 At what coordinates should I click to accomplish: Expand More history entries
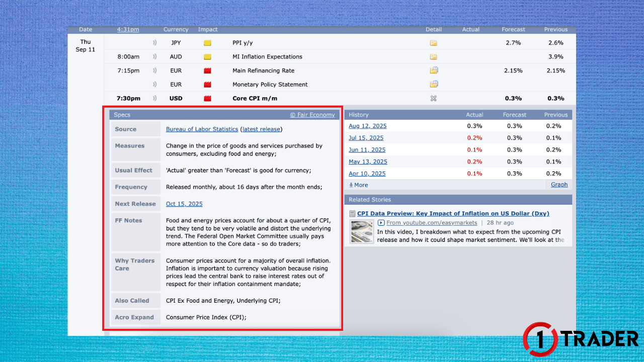[x=358, y=185]
